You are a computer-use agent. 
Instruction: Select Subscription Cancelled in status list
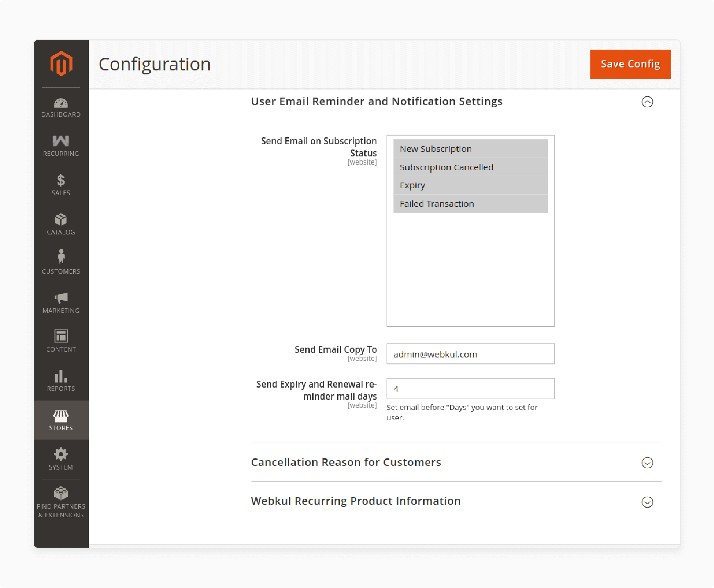point(470,167)
